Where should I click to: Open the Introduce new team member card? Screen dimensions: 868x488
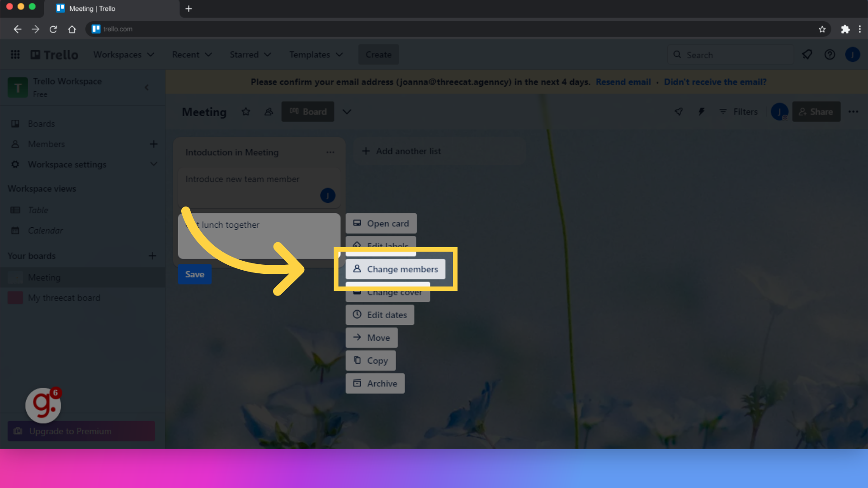coord(259,188)
